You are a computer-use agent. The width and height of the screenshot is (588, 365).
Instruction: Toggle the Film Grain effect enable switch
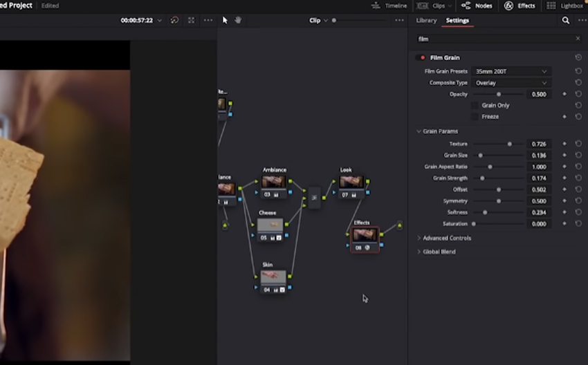tap(421, 57)
